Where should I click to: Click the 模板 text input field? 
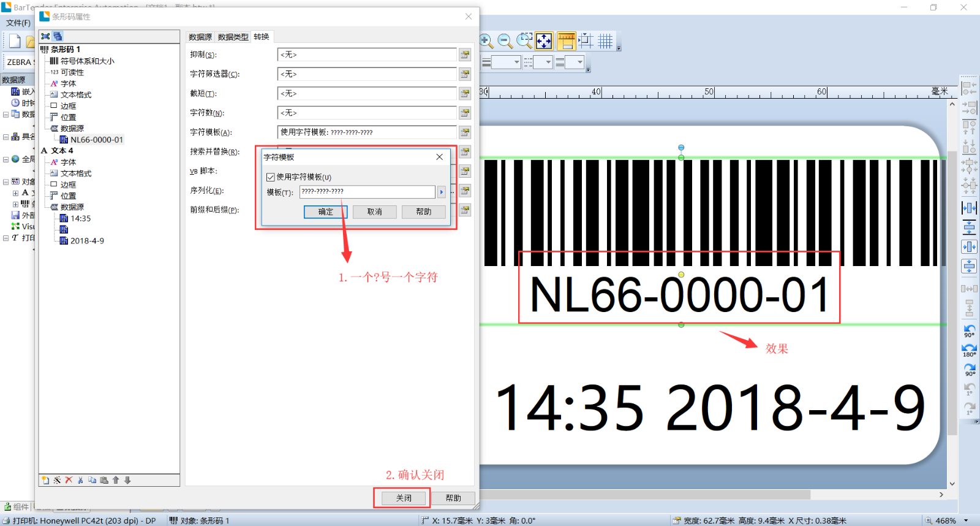click(x=367, y=192)
